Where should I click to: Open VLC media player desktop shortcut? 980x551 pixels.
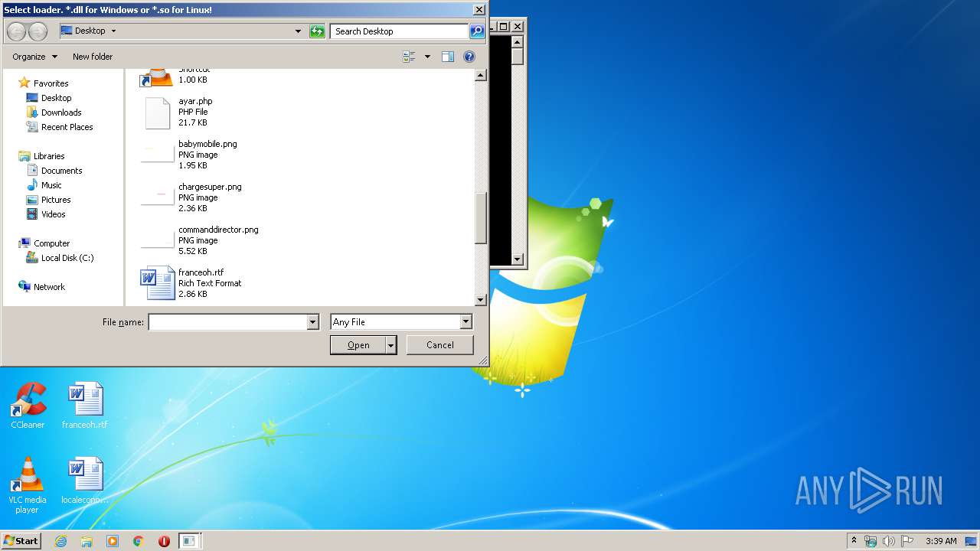(x=28, y=485)
